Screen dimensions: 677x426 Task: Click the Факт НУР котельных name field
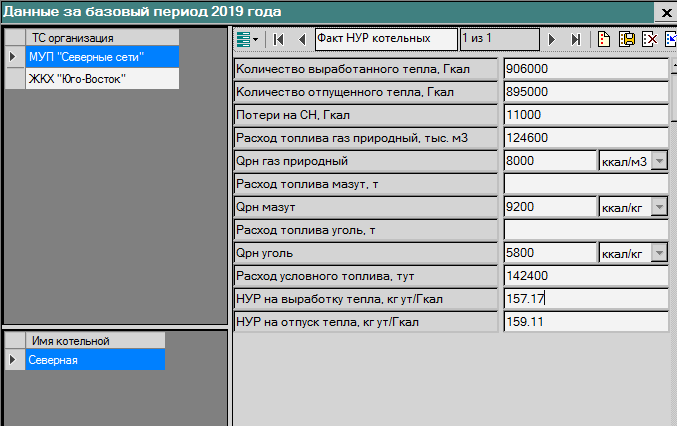385,38
